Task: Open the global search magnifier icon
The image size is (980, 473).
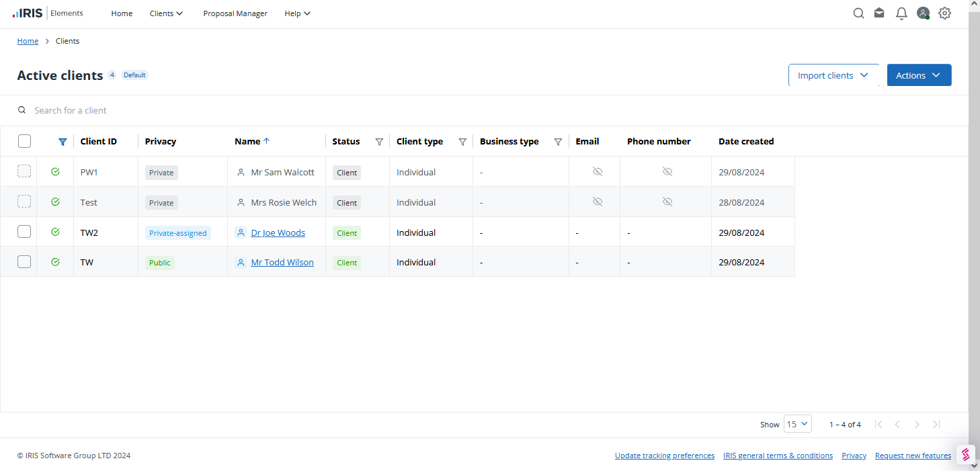Action: point(858,13)
